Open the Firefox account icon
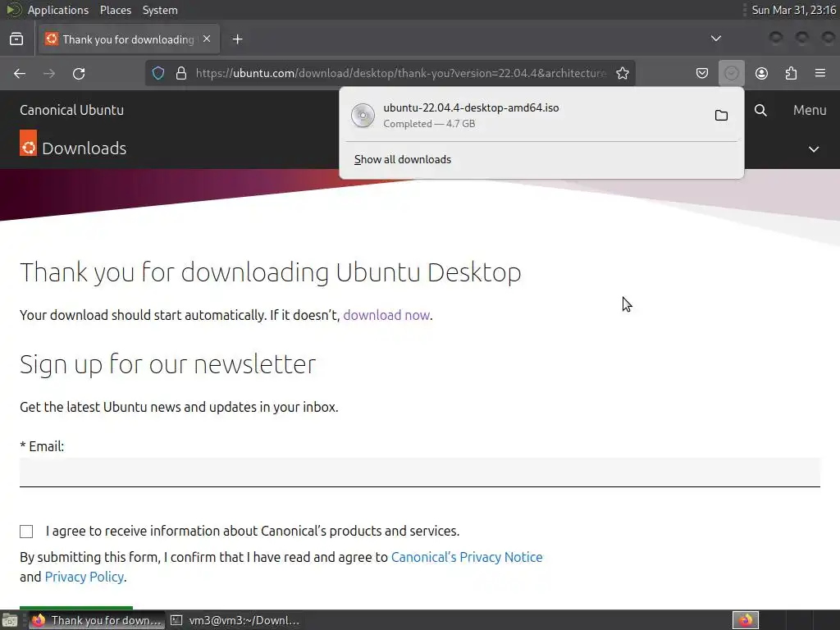Screen dimensions: 840x630 coord(761,73)
